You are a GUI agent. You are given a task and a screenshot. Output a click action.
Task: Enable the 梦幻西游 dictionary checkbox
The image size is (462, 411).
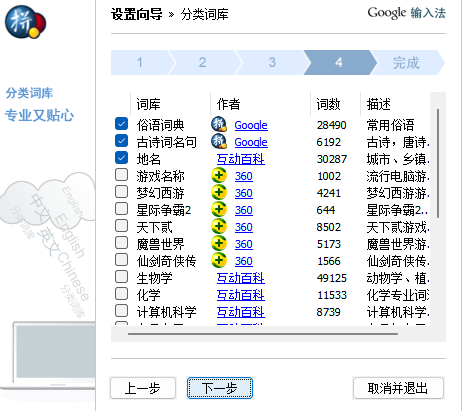121,192
